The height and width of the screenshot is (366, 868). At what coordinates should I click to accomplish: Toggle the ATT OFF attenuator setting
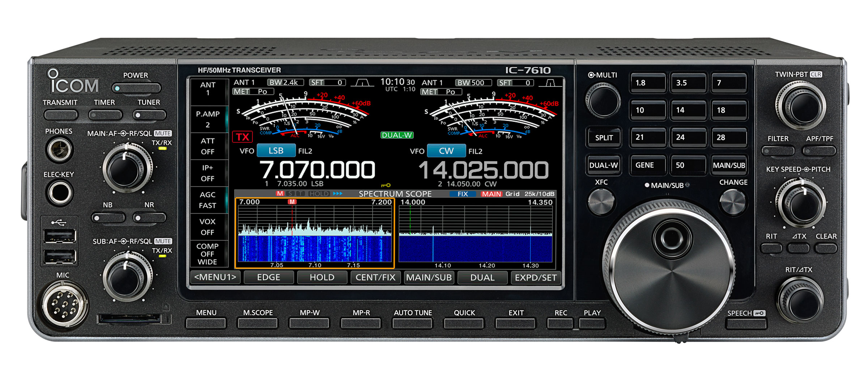[x=208, y=146]
